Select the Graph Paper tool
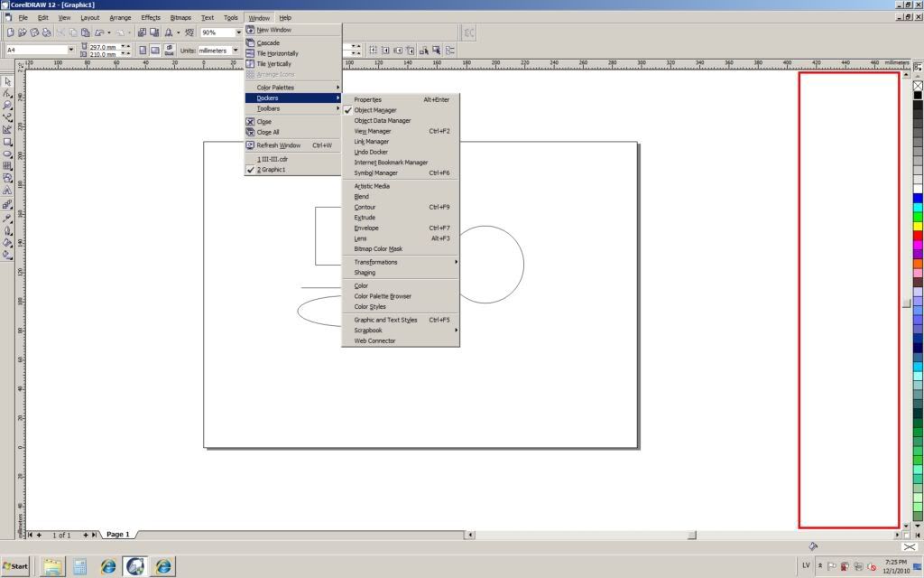The width and height of the screenshot is (924, 578). (x=7, y=166)
